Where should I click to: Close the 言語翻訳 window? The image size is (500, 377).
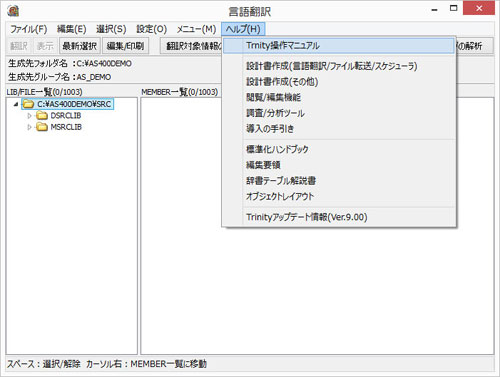pos(479,9)
